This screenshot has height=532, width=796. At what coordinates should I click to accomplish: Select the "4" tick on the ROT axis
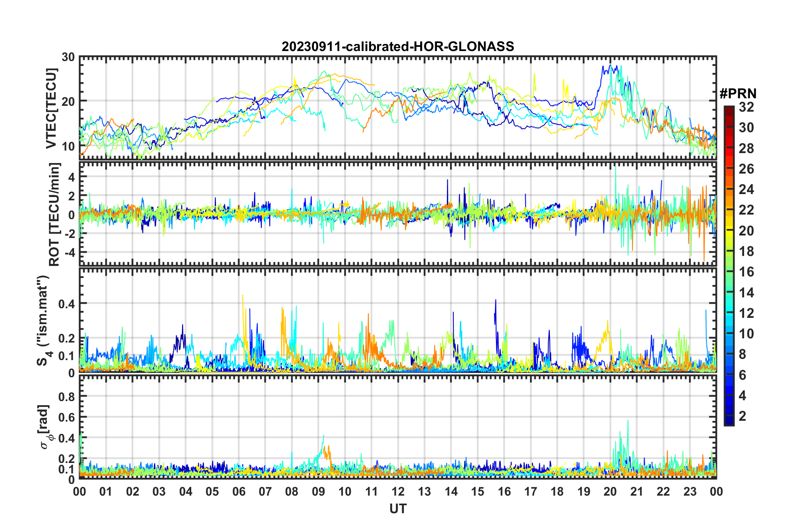72,177
